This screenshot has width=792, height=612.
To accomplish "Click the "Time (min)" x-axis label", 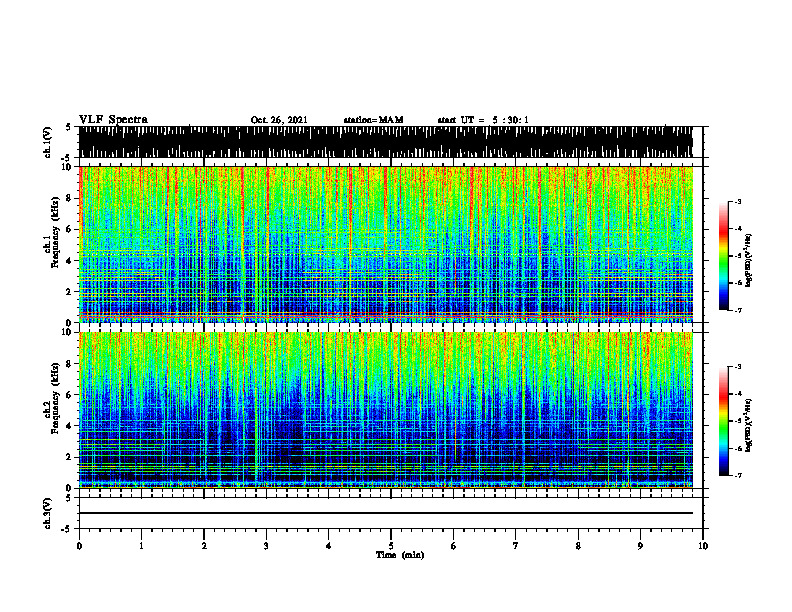I will point(400,555).
